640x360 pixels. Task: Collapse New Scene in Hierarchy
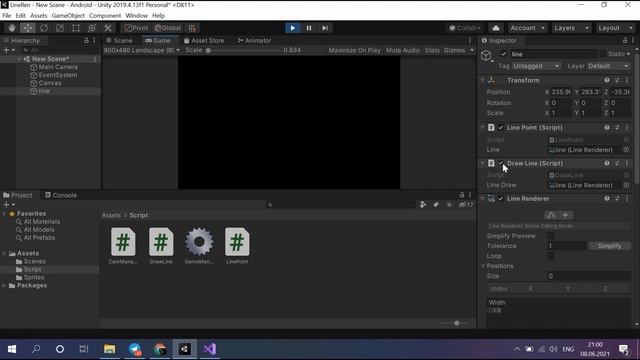click(x=19, y=59)
